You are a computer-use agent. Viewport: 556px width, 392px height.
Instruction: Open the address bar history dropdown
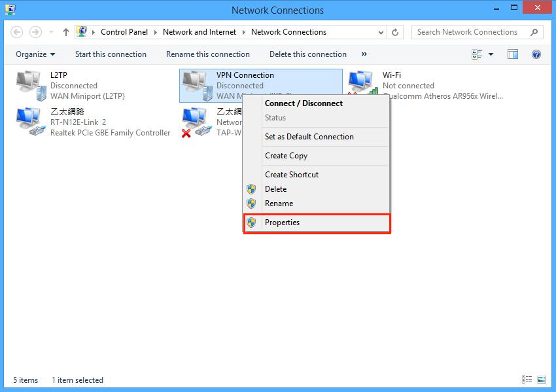click(x=381, y=32)
